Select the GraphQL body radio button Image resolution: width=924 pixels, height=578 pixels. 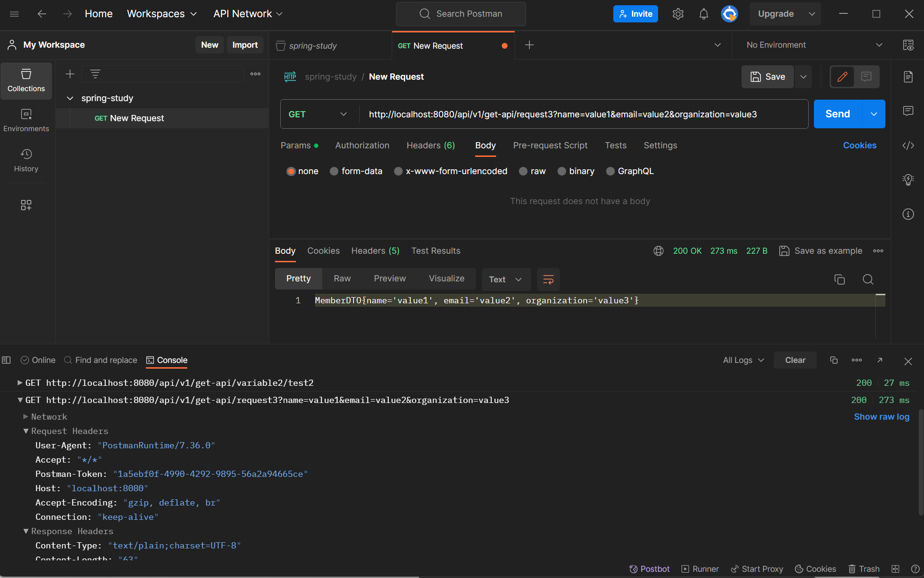[610, 171]
